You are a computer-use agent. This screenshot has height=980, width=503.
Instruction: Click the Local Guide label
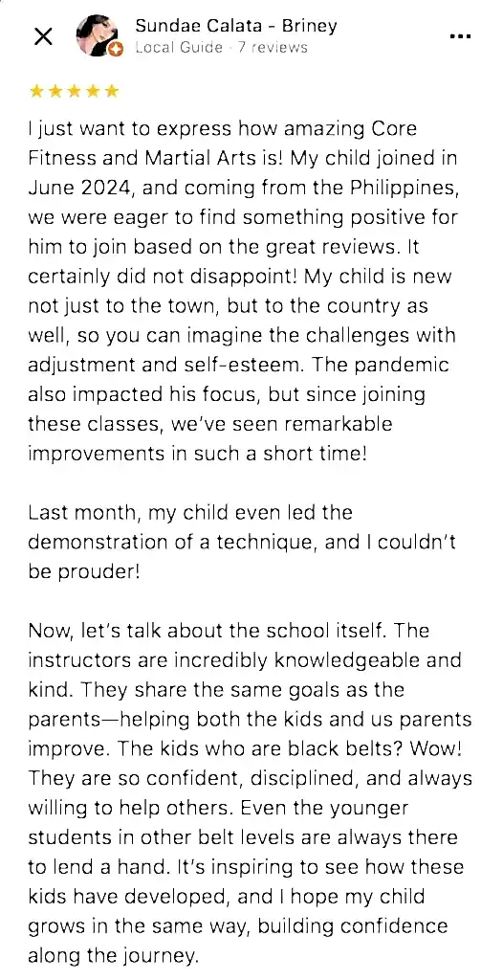pyautogui.click(x=179, y=48)
